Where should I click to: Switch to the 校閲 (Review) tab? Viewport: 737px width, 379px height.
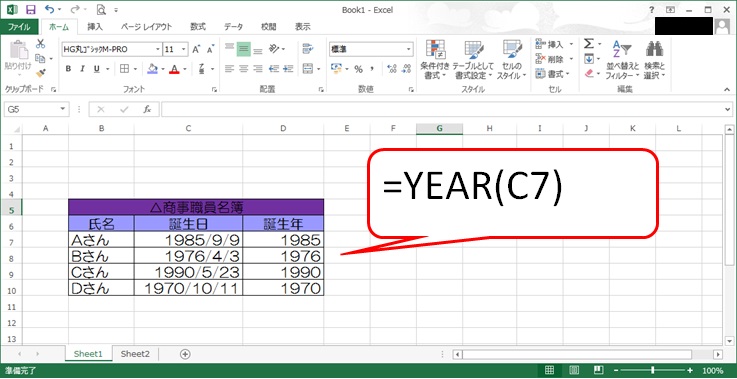[x=269, y=27]
